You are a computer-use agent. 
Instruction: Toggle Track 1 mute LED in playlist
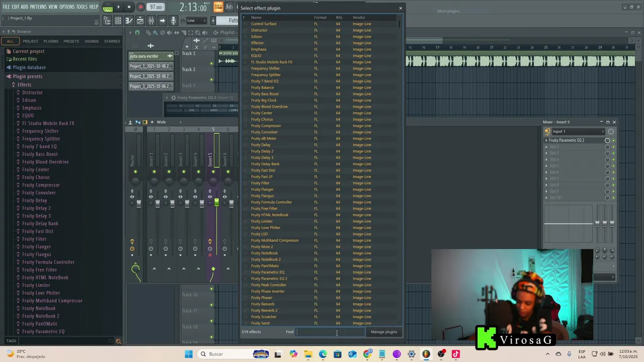tap(211, 63)
